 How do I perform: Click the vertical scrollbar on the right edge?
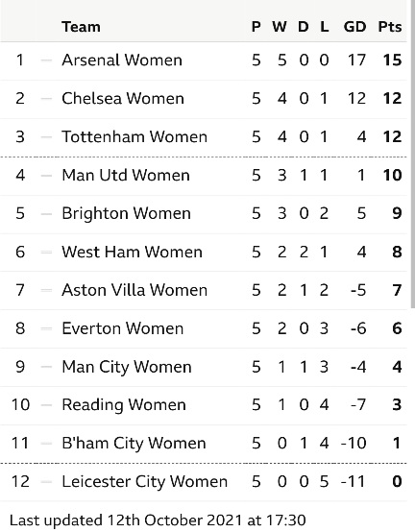click(413, 154)
